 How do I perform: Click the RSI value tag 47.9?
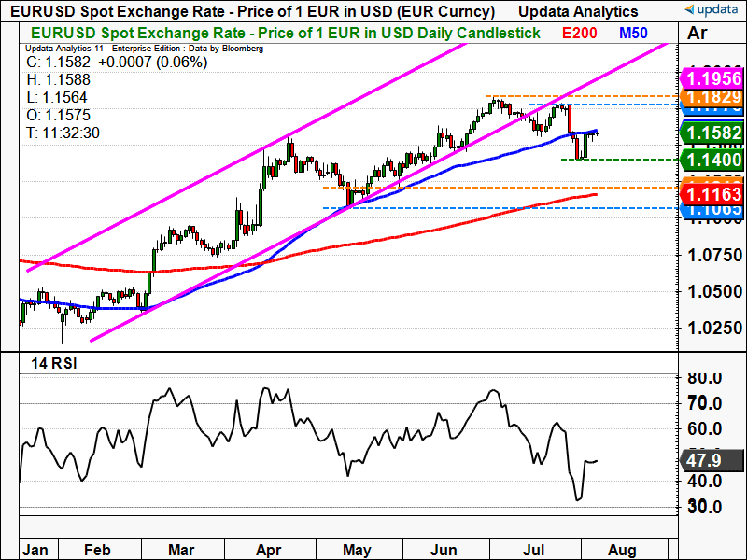pos(712,460)
